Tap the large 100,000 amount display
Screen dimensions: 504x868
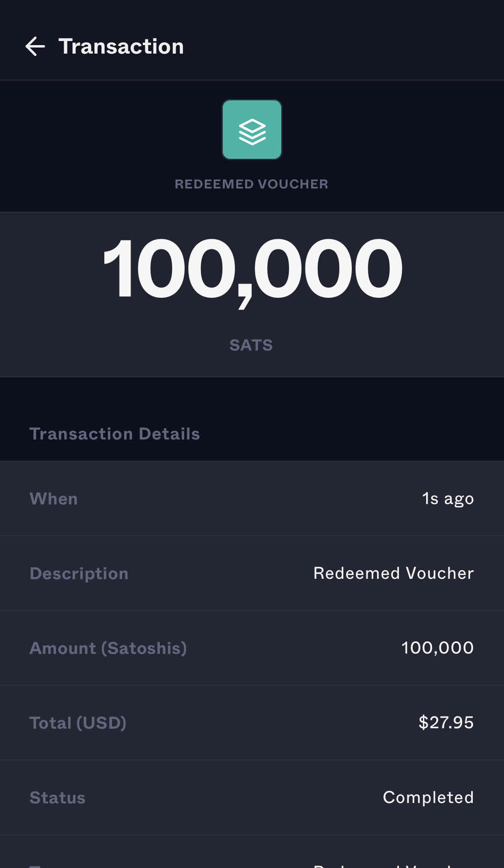pos(252,269)
